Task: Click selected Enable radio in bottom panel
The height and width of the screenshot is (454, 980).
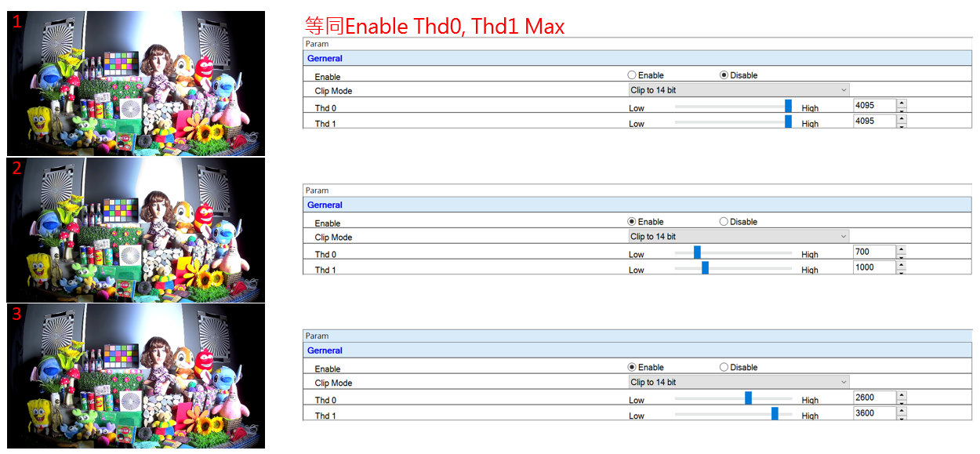Action: coord(632,368)
